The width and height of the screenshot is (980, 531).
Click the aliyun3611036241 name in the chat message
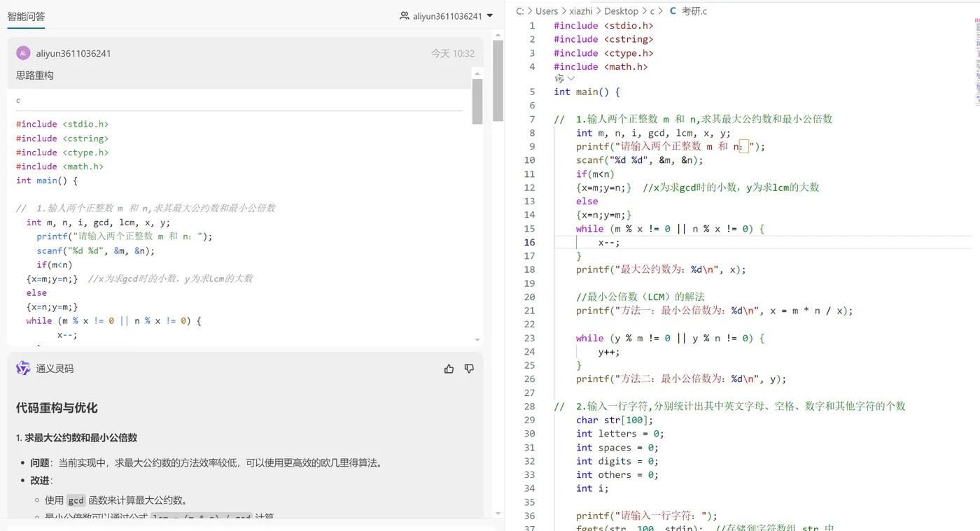click(x=73, y=53)
